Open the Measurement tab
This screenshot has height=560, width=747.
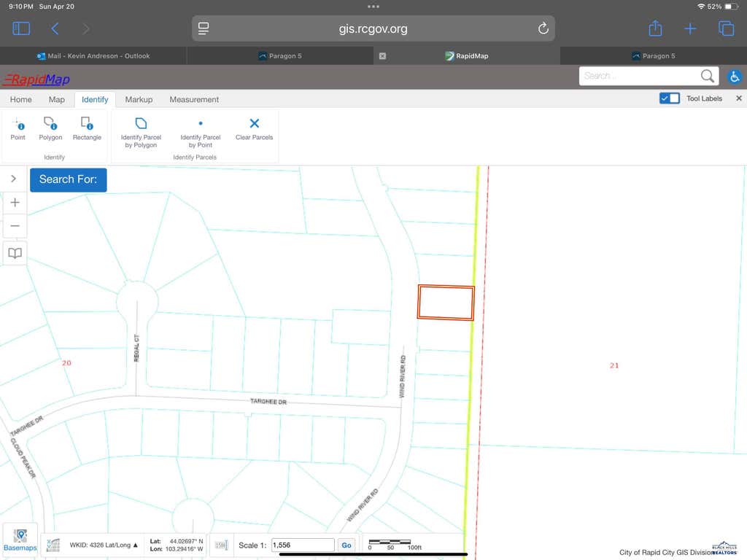click(194, 99)
